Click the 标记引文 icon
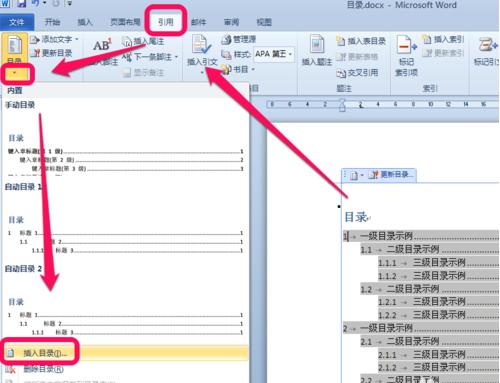The image size is (500, 383). click(x=487, y=45)
